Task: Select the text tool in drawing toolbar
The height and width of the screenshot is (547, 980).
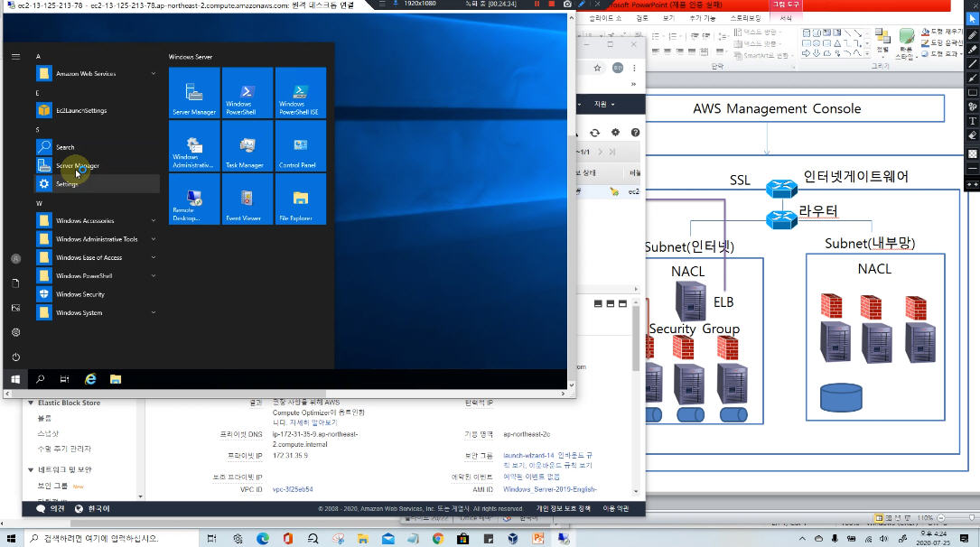Action: (973, 121)
